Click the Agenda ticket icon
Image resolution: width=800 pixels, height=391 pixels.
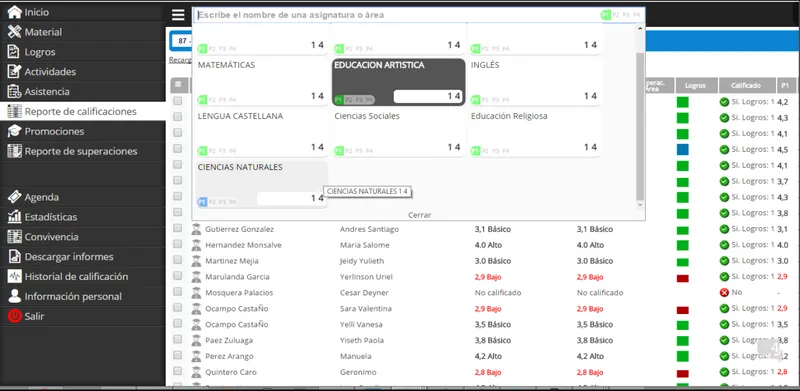(x=15, y=197)
